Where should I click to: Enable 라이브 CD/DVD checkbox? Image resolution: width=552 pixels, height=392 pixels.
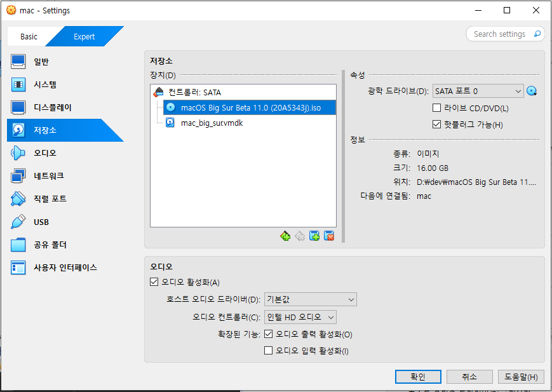[436, 108]
